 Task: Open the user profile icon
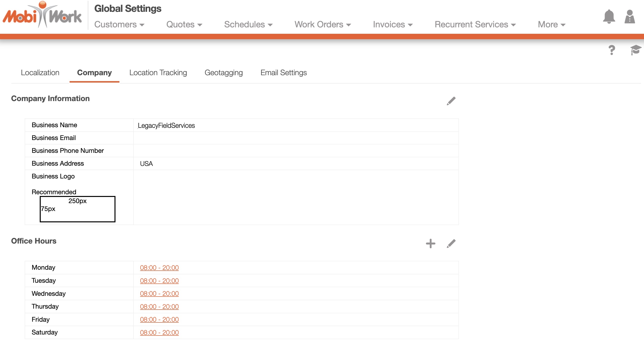tap(629, 17)
